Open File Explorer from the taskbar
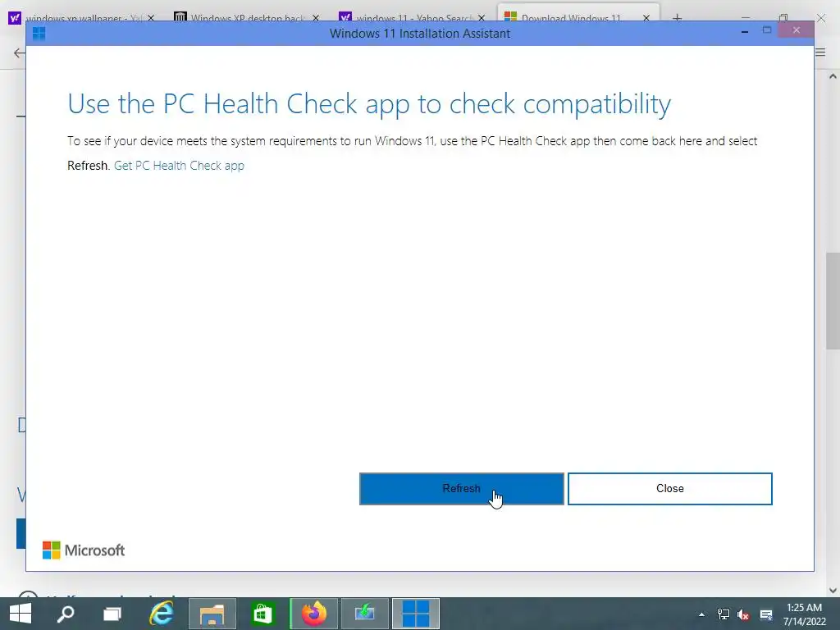Image resolution: width=840 pixels, height=630 pixels. 212,614
